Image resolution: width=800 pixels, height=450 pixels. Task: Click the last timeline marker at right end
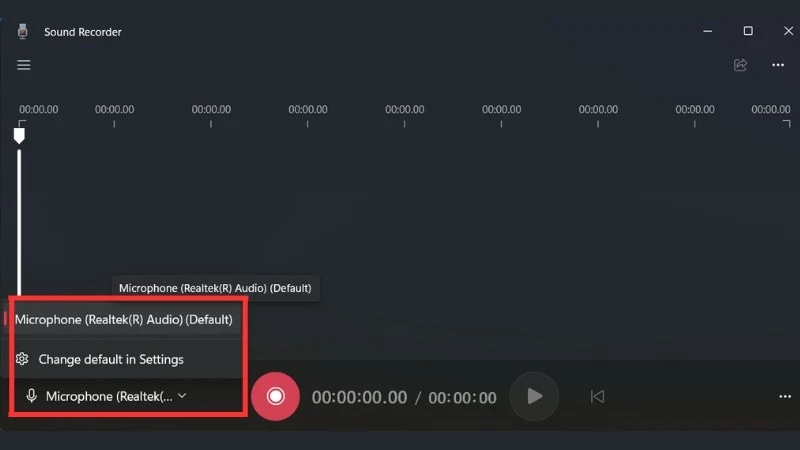pyautogui.click(x=770, y=109)
